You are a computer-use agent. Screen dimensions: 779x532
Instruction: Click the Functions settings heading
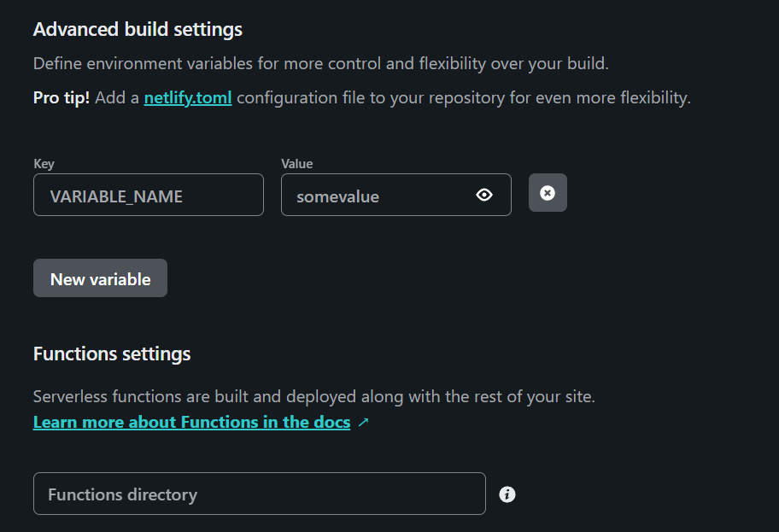point(112,354)
